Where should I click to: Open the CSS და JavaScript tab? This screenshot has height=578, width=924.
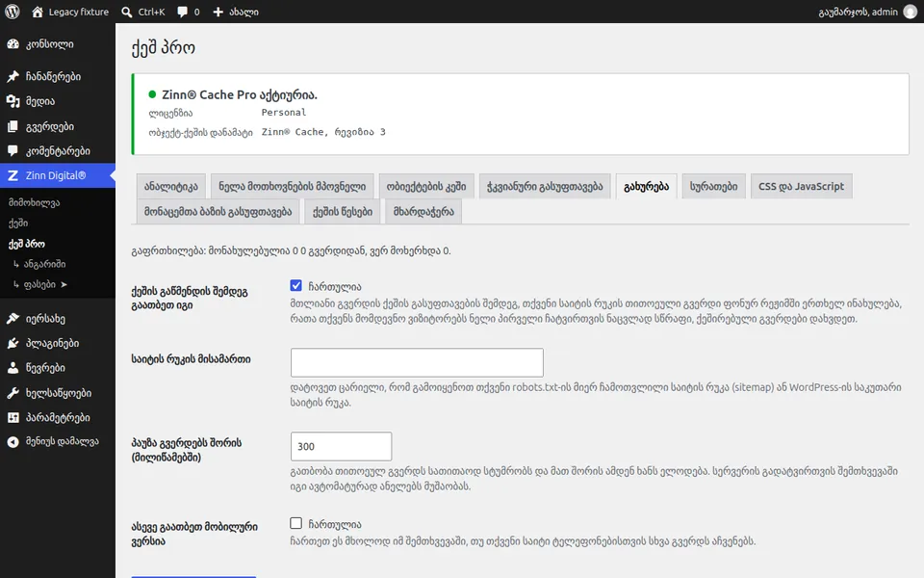(802, 186)
